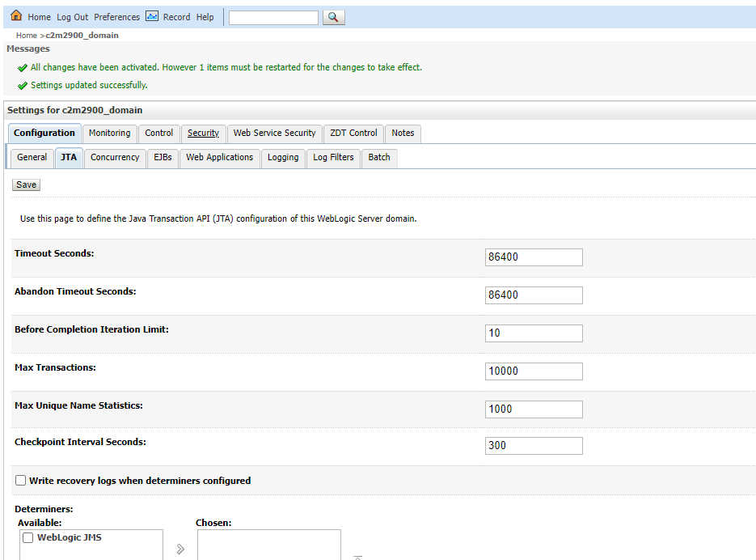Click the move-right arrow between determiner lists

[x=180, y=549]
